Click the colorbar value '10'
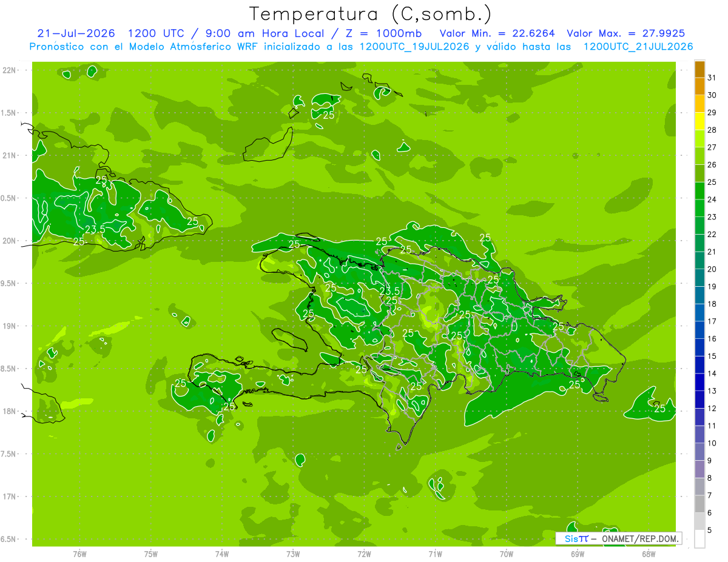 click(712, 443)
